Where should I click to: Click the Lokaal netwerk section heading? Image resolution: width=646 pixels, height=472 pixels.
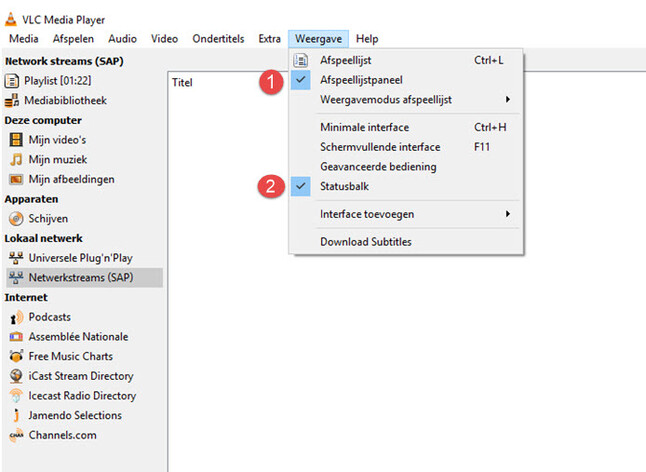tap(43, 238)
